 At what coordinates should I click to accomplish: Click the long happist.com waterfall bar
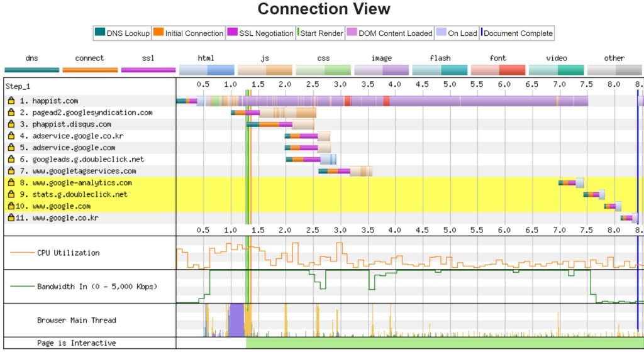tap(409, 101)
